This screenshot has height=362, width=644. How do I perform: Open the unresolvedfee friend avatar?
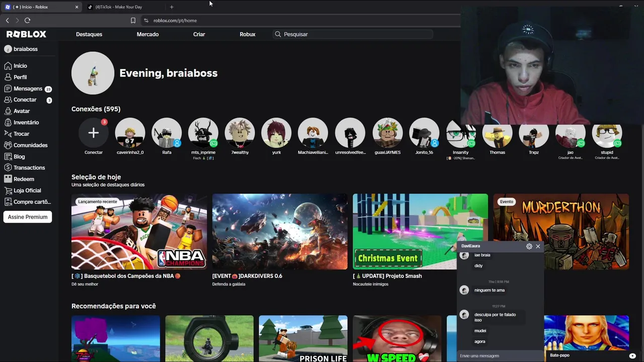pos(350,133)
